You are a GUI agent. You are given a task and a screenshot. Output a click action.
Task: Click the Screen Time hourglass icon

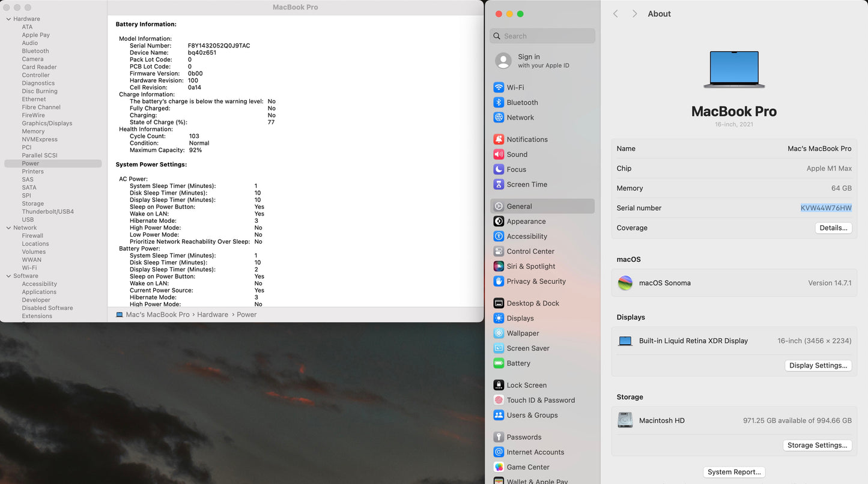499,184
